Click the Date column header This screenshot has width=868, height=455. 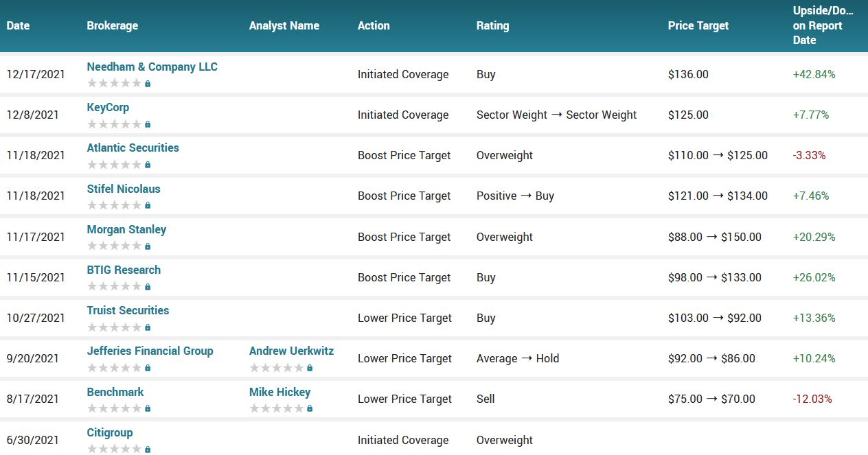click(18, 25)
